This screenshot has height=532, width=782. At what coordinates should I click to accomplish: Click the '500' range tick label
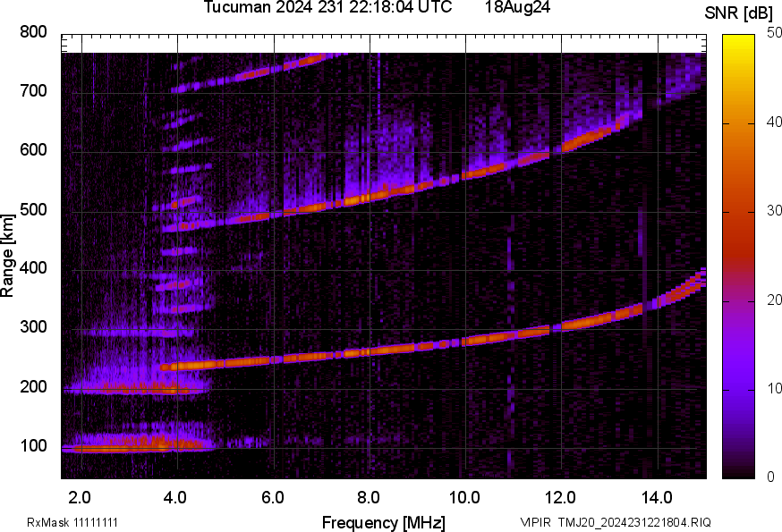click(x=33, y=209)
